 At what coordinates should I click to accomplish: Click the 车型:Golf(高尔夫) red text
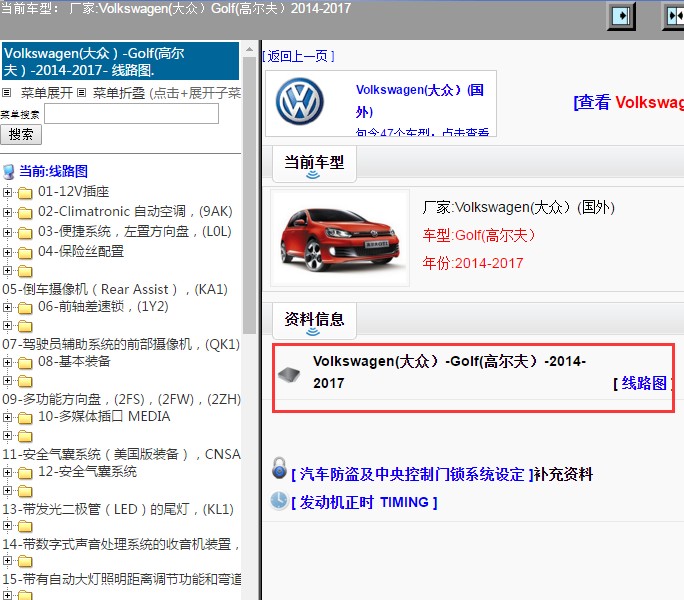(x=479, y=236)
